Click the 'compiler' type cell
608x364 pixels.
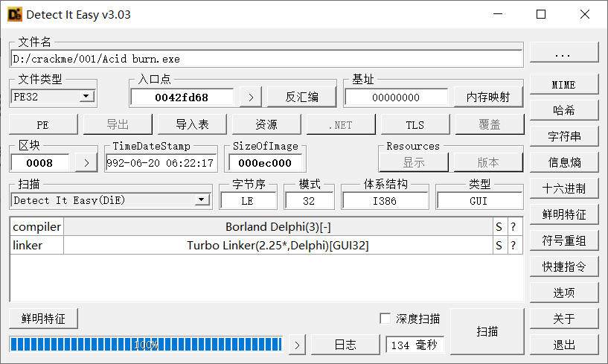(36, 226)
